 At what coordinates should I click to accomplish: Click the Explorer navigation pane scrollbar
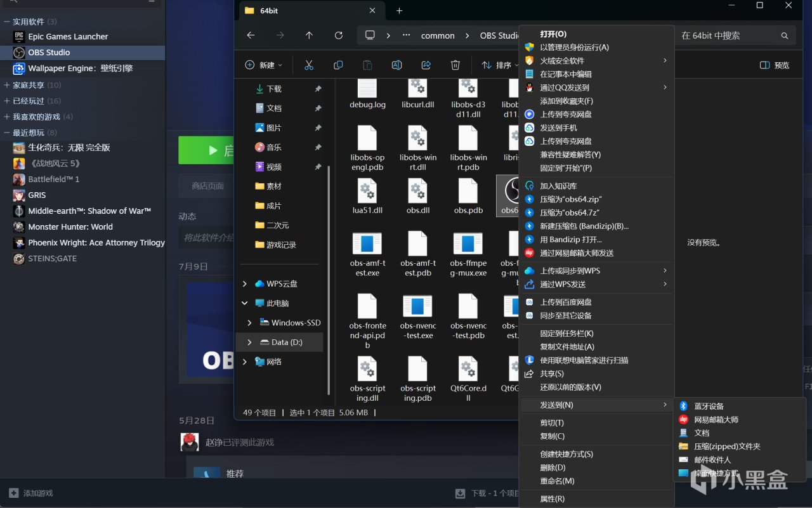click(x=328, y=279)
